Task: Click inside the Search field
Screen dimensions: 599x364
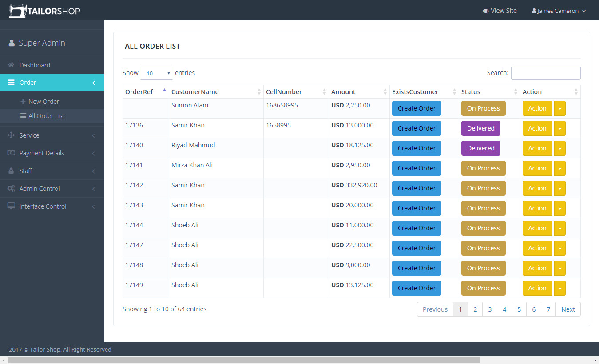Action: 546,73
